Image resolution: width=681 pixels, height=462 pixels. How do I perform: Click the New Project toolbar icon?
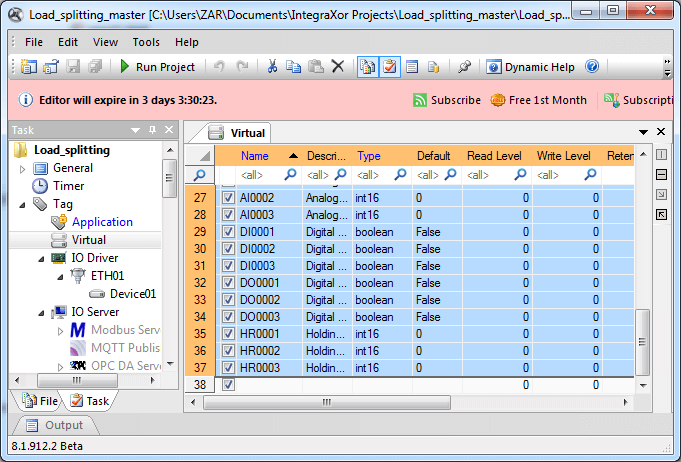(29, 67)
